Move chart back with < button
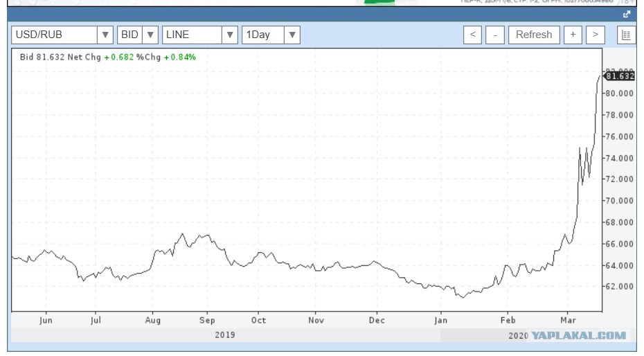 pos(472,35)
